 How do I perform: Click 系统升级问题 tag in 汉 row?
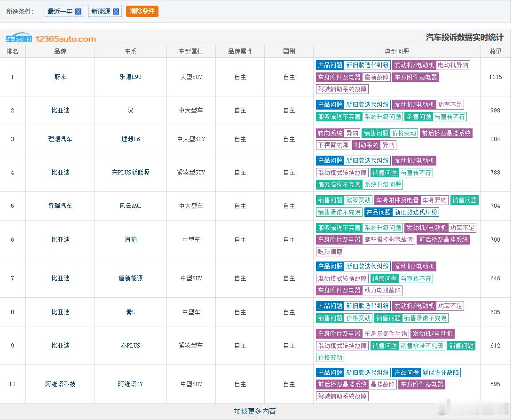tap(382, 117)
